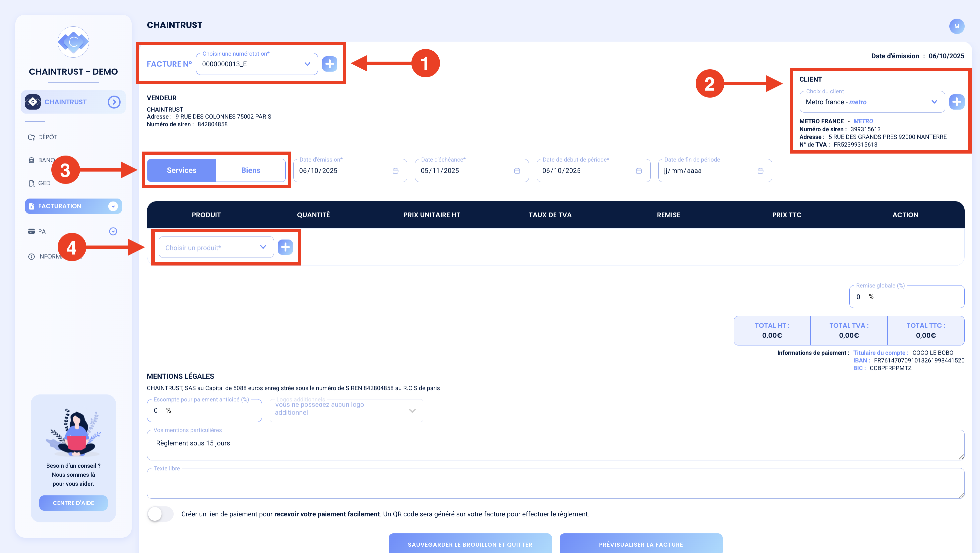Screen dimensions: 980x553
Task: Click the CHAINTRUST page title
Action: [175, 25]
